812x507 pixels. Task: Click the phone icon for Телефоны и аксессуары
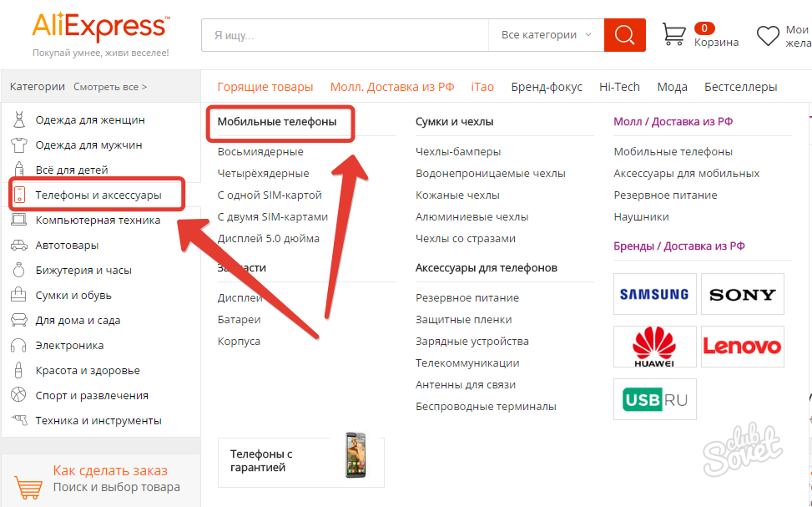(20, 195)
